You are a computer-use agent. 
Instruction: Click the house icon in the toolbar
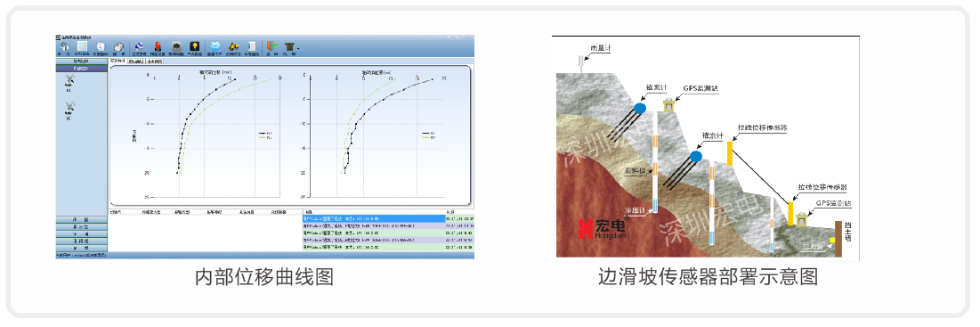click(64, 46)
